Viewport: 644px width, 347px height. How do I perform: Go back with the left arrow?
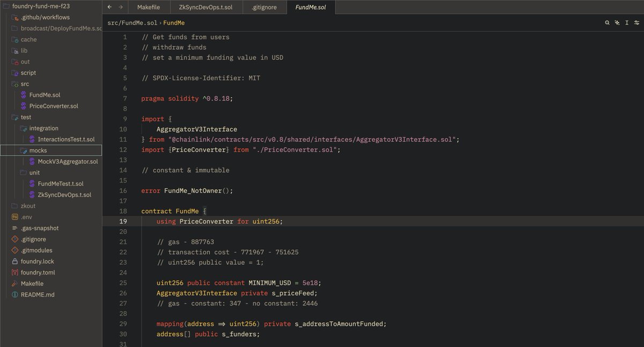tap(109, 7)
